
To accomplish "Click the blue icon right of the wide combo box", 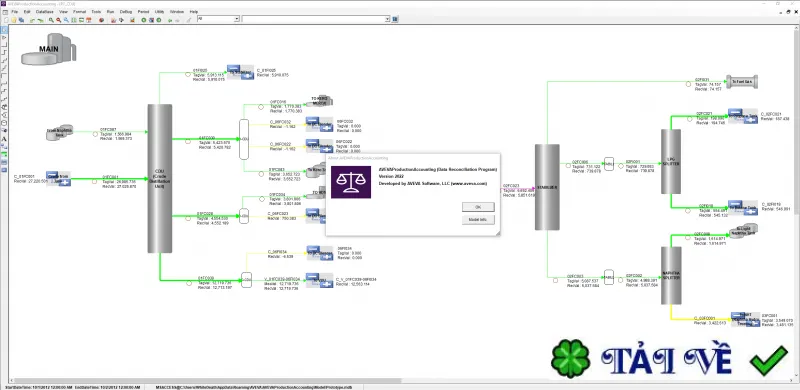I will tap(395, 19).
